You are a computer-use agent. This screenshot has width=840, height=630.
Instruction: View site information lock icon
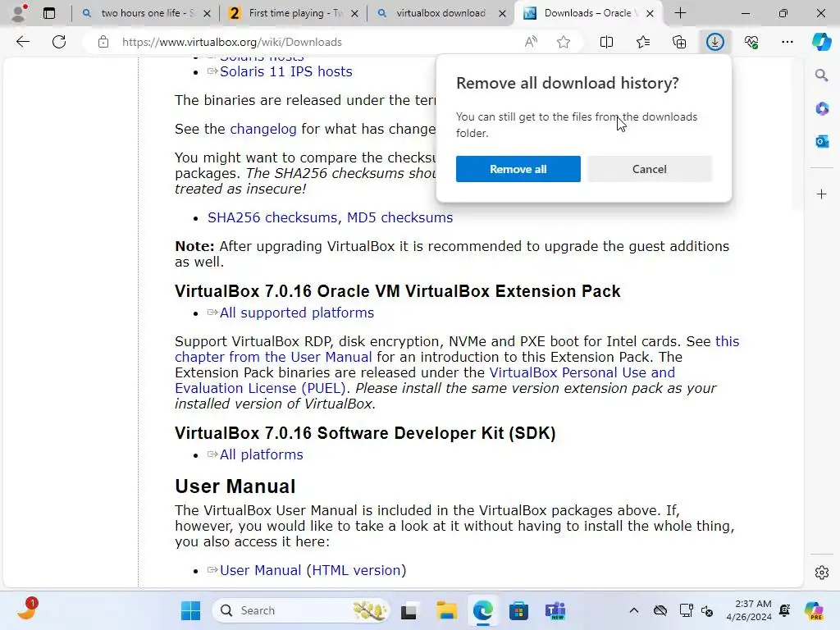pyautogui.click(x=103, y=42)
